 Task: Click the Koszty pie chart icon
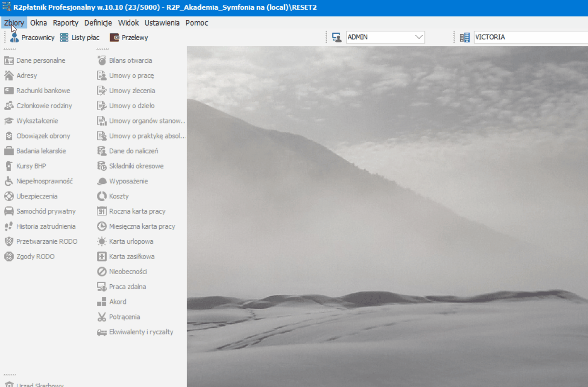pyautogui.click(x=102, y=196)
